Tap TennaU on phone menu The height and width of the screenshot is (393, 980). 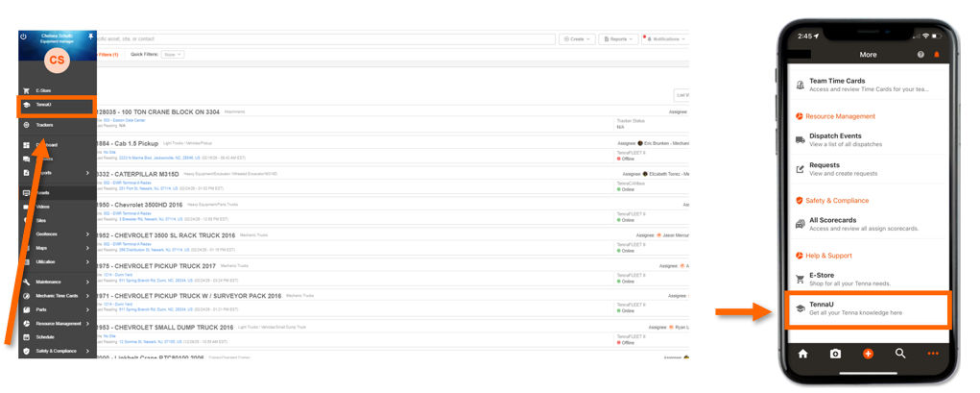[x=868, y=308]
